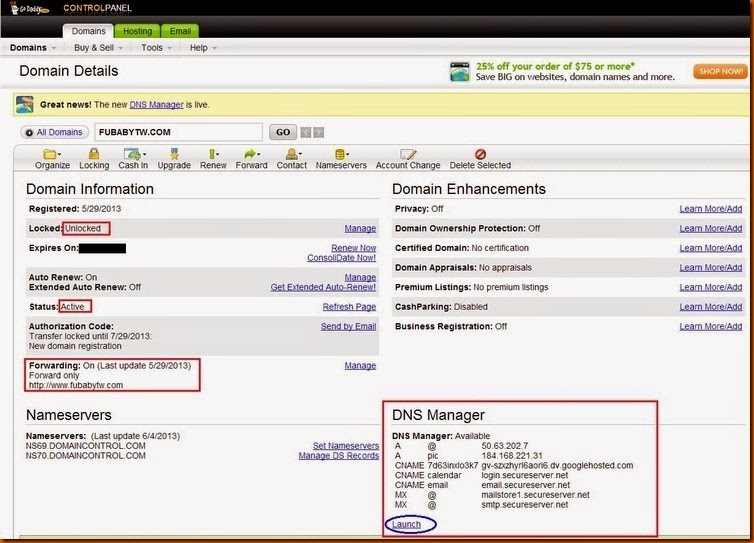This screenshot has height=543, width=754.
Task: Click the ConsoliDate Now! link
Action: pos(341,258)
